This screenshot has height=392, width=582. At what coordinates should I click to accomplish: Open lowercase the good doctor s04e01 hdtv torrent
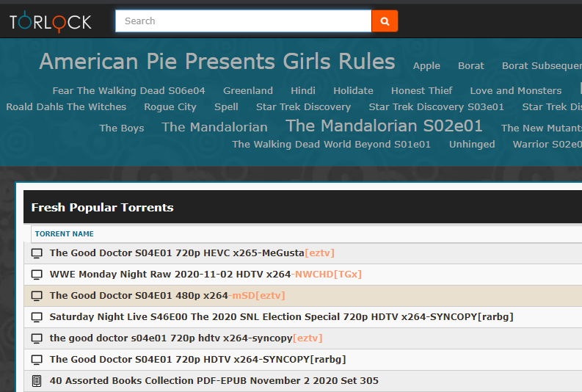(186, 338)
